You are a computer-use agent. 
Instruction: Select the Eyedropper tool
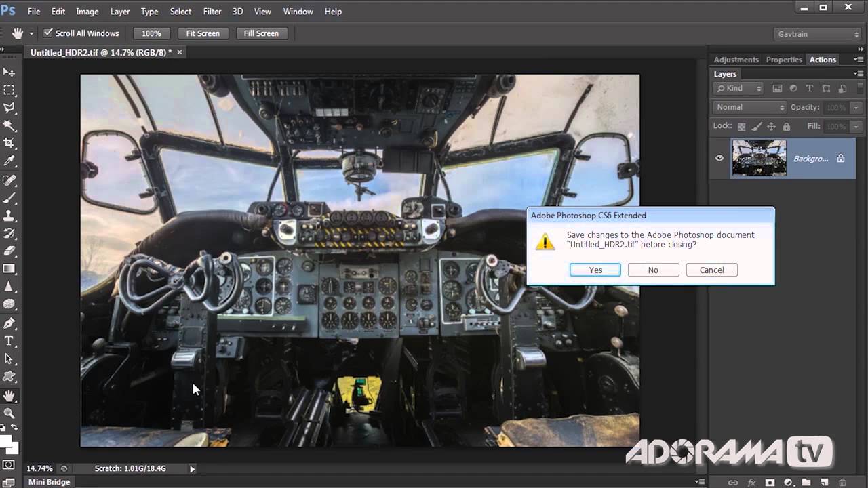(x=9, y=161)
